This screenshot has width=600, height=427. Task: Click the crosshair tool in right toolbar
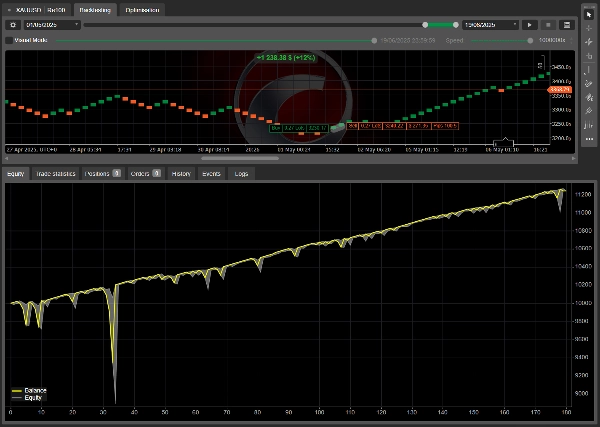pos(589,27)
